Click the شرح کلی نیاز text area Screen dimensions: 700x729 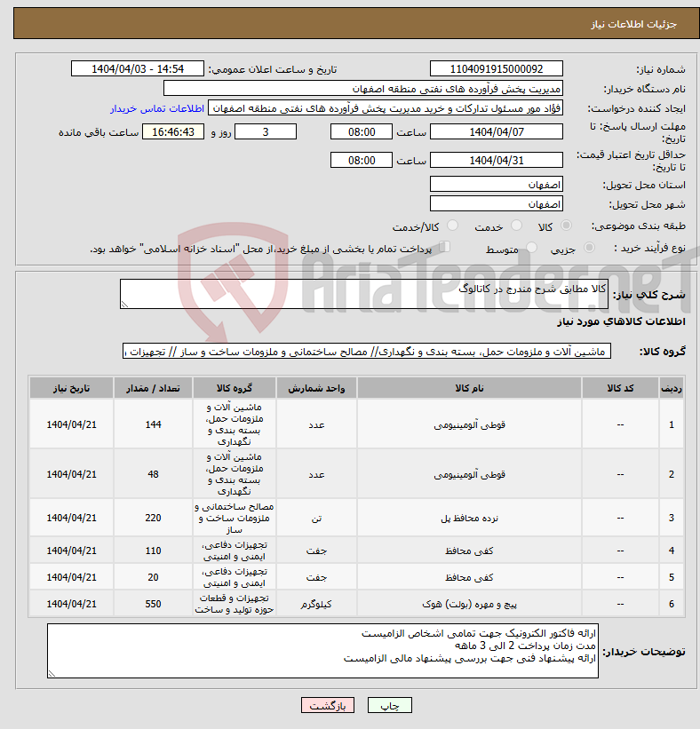tap(363, 294)
